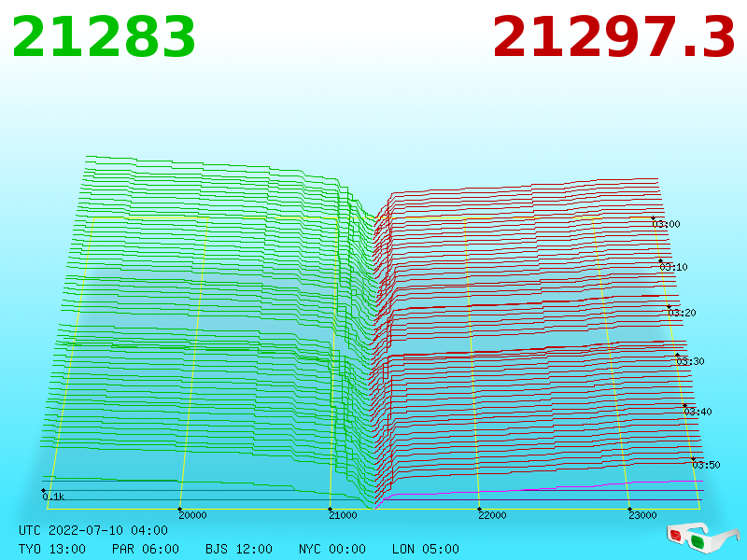The image size is (747, 560).
Task: Click the red ask price 21297.3
Action: point(614,37)
